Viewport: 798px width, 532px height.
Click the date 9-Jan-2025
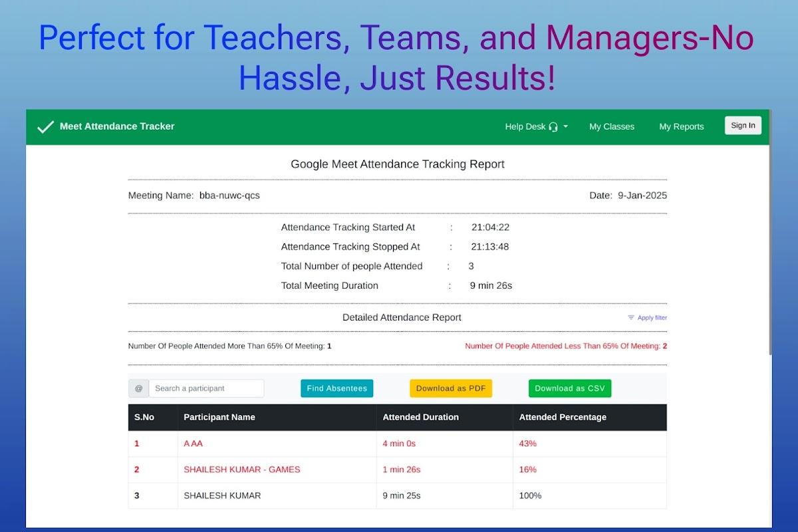pyautogui.click(x=642, y=196)
